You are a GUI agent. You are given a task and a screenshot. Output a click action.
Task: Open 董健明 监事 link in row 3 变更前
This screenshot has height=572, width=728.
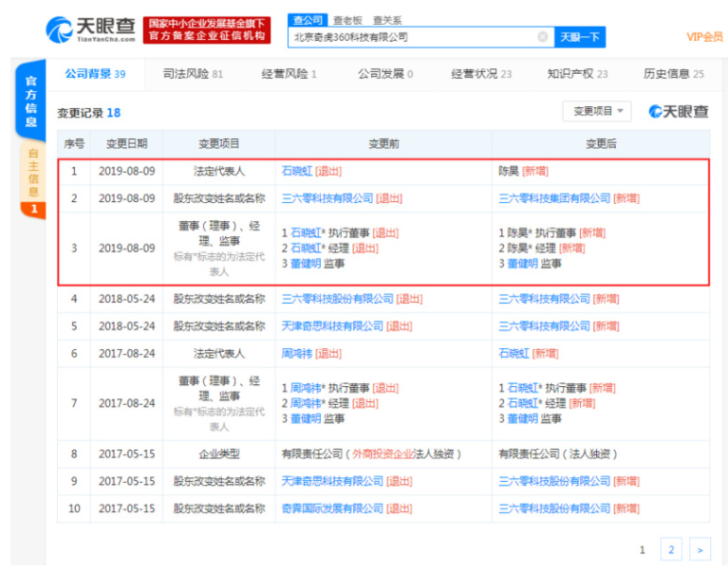coord(306,264)
